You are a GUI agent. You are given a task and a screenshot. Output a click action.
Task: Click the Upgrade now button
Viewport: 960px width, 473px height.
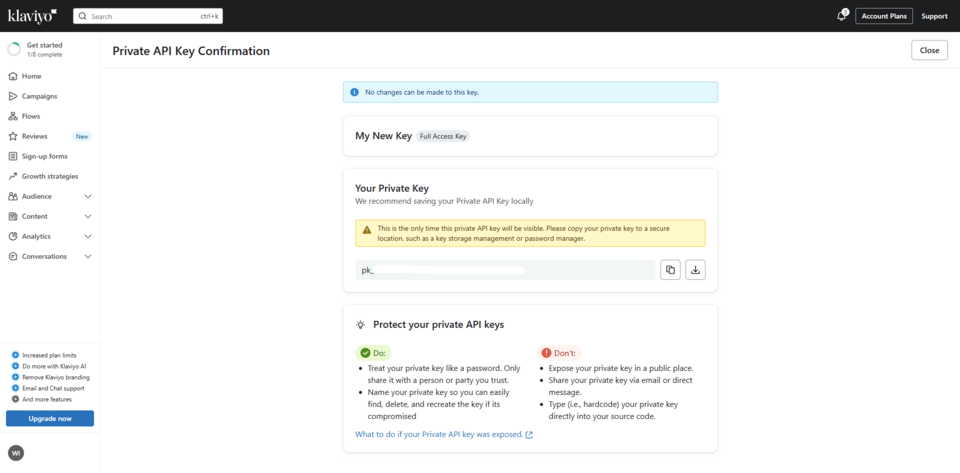click(50, 418)
